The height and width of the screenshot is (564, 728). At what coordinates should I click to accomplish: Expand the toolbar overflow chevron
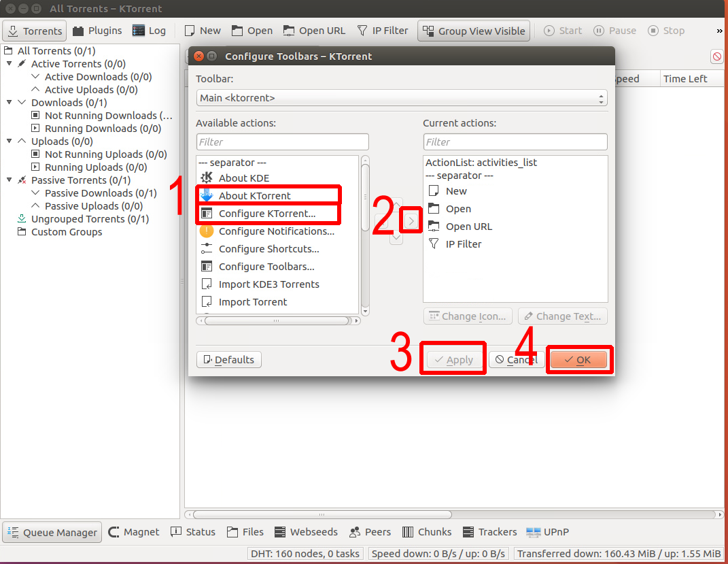pos(719,31)
